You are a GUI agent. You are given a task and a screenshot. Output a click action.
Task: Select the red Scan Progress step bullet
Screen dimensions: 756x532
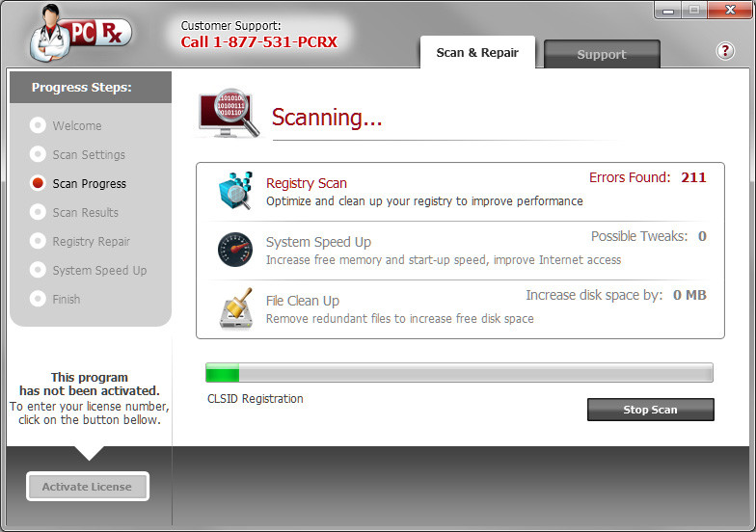click(x=38, y=183)
